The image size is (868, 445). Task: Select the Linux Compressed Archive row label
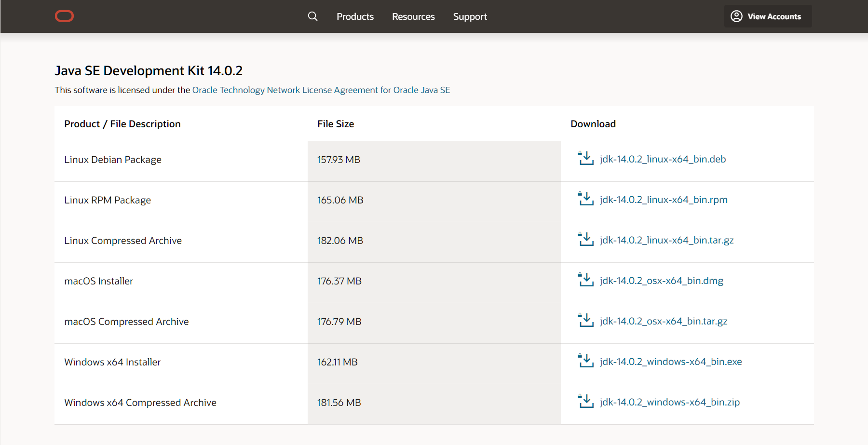point(123,241)
